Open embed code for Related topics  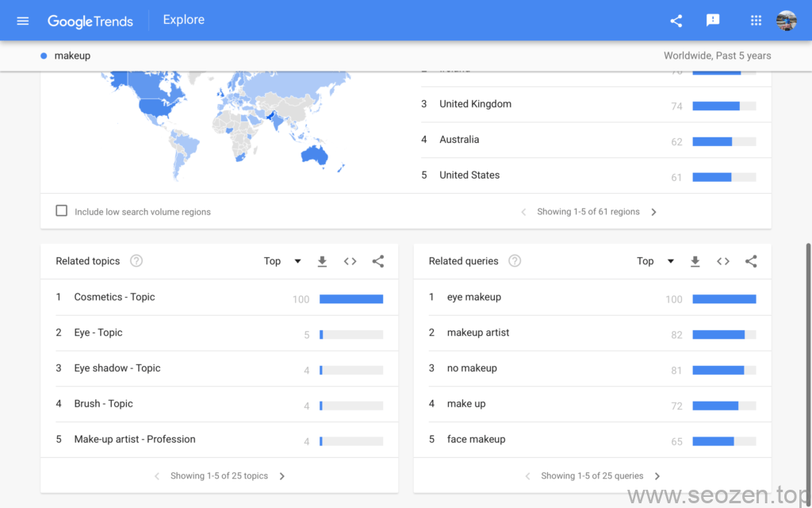[350, 260]
